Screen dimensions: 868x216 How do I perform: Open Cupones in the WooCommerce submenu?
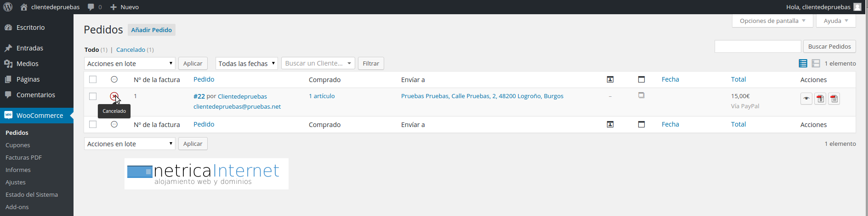(18, 145)
